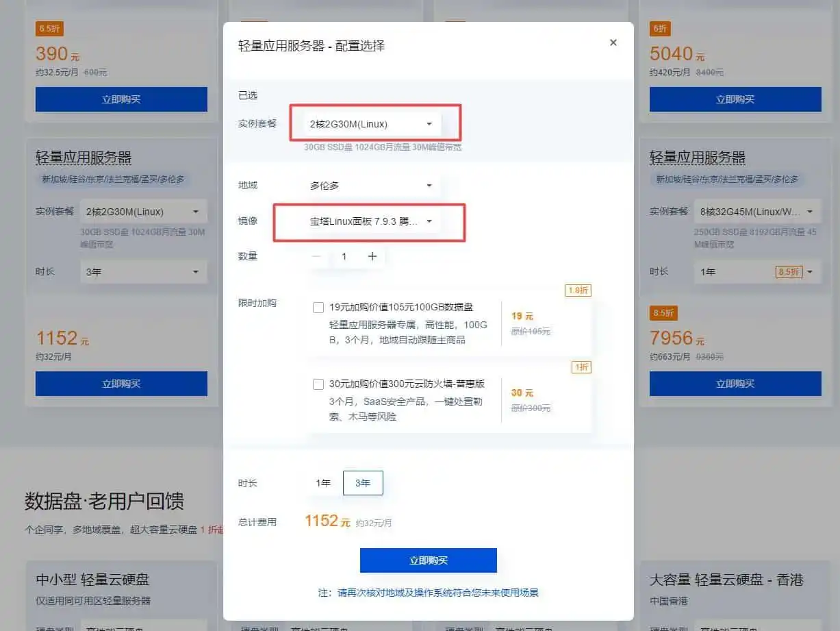Select the 3年 duration option
Screen dimensions: 840x631
[x=362, y=483]
